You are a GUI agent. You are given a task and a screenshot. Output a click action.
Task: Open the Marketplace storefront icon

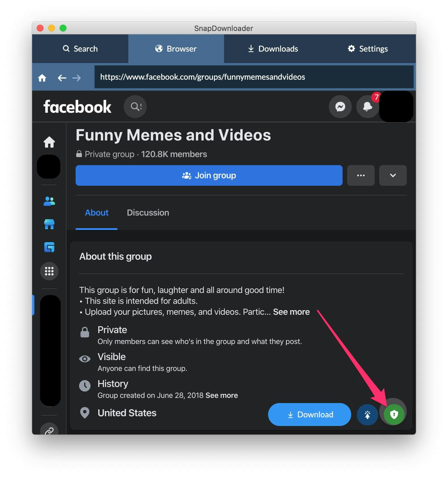pyautogui.click(x=49, y=224)
